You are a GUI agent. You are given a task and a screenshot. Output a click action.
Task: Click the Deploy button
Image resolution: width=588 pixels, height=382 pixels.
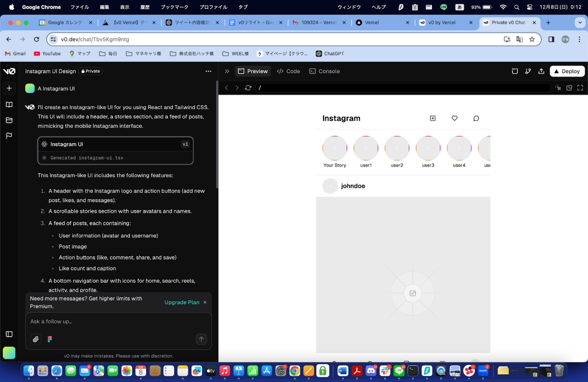tap(567, 71)
